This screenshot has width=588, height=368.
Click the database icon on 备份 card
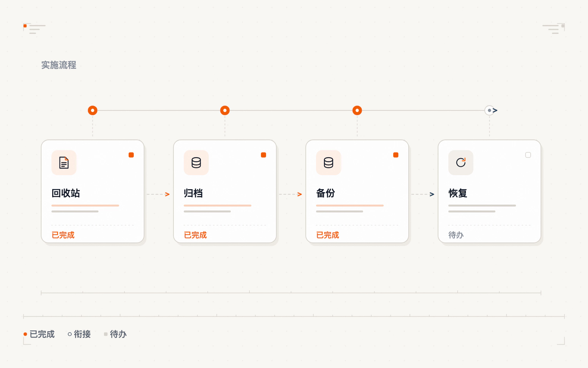(329, 163)
